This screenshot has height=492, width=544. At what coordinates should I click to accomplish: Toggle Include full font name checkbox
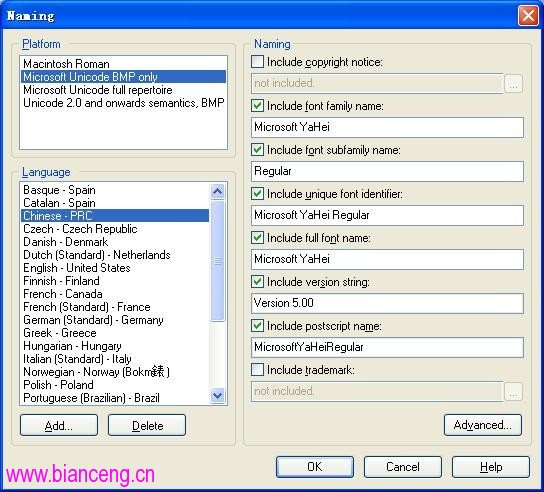click(x=257, y=238)
